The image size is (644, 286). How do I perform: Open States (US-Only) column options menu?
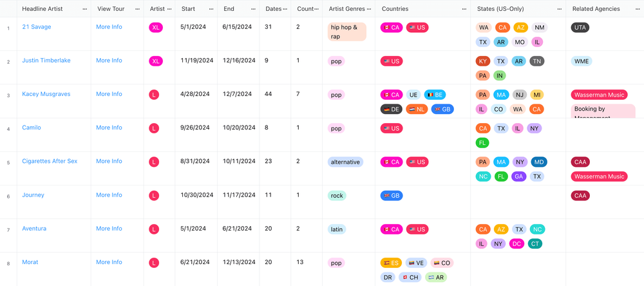click(560, 8)
